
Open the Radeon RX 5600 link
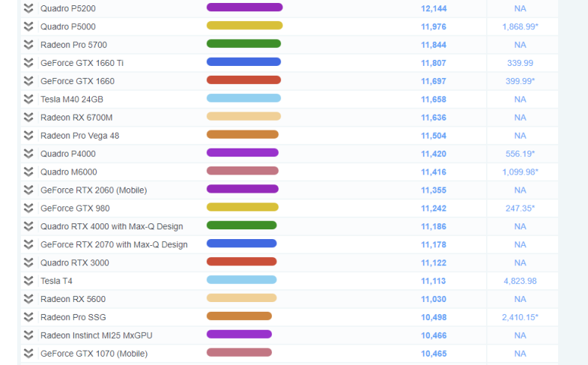pyautogui.click(x=73, y=299)
